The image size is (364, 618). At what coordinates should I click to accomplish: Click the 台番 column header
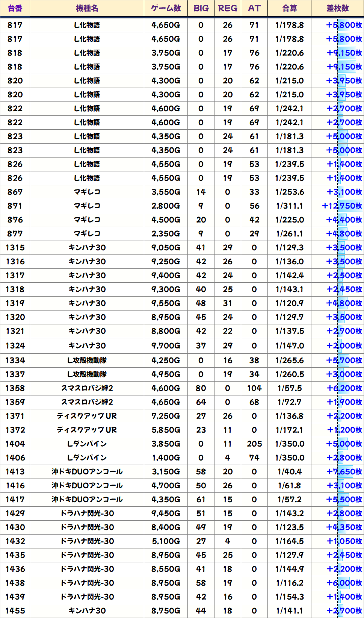15,8
